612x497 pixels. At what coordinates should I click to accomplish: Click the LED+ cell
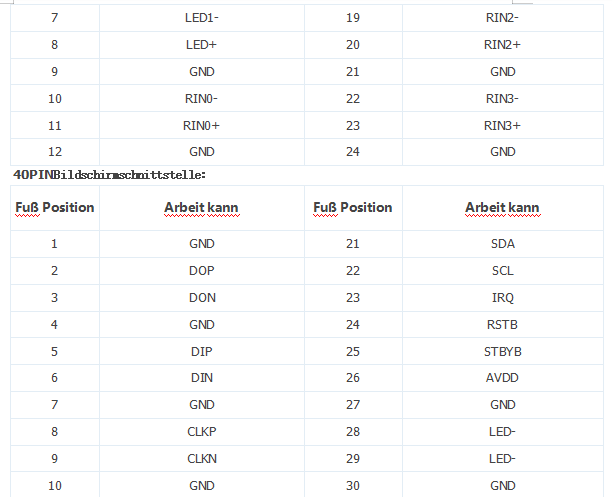[201, 45]
